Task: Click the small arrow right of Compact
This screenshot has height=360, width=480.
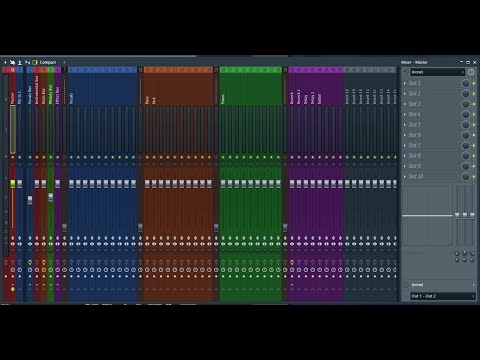Action: tap(64, 62)
